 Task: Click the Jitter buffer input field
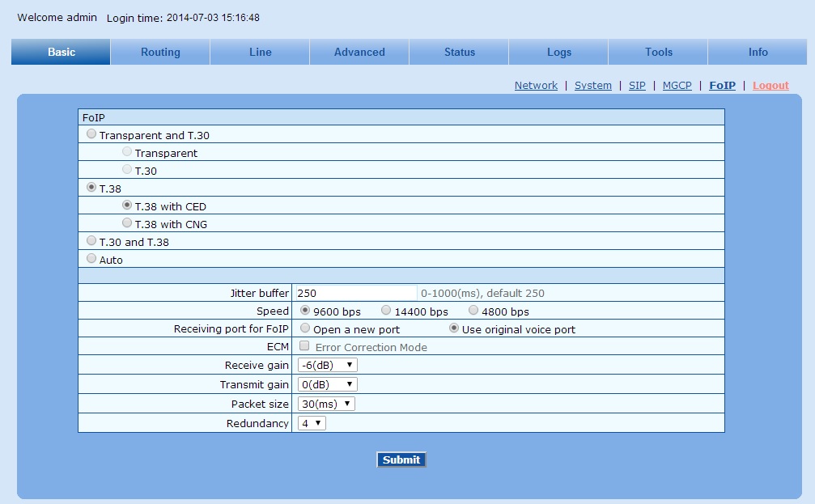pyautogui.click(x=355, y=293)
